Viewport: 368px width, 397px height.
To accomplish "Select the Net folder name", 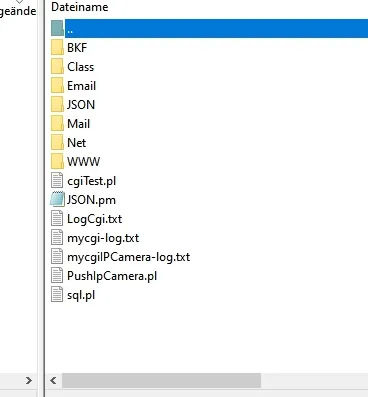I will 77,143.
